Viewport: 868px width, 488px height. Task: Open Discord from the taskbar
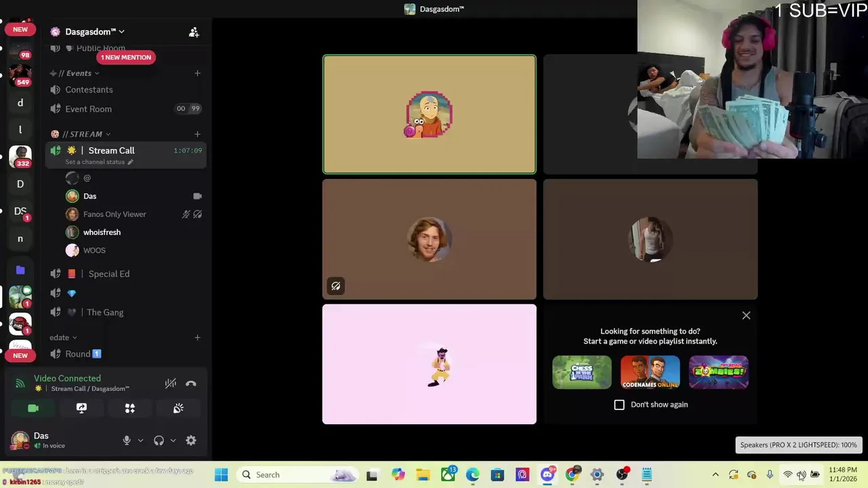pyautogui.click(x=547, y=475)
